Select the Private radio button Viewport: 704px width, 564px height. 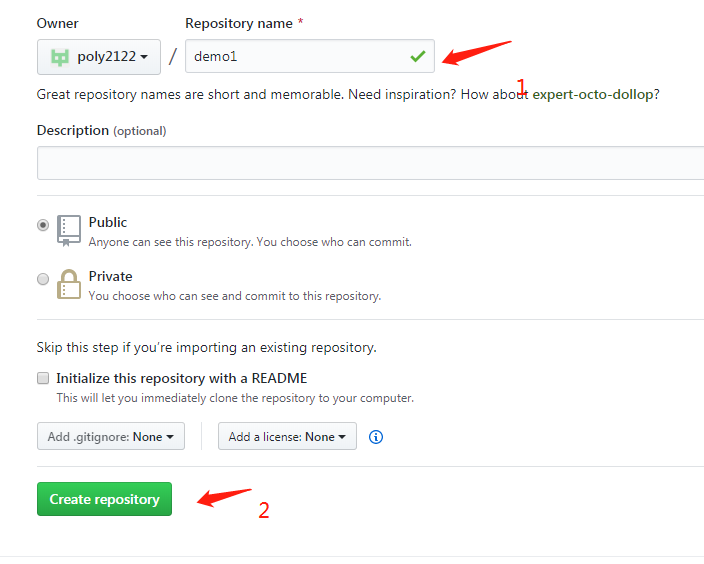pos(43,279)
